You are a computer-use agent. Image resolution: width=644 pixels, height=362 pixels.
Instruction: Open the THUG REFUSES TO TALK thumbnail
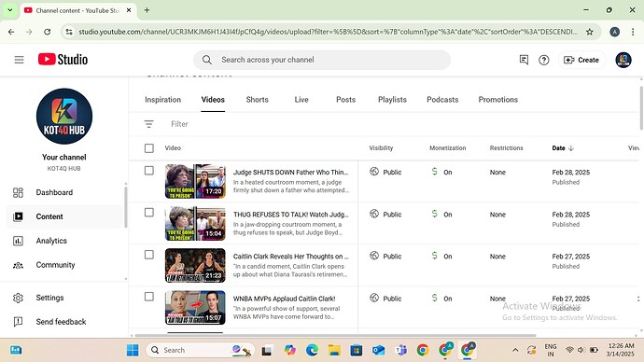tap(195, 223)
